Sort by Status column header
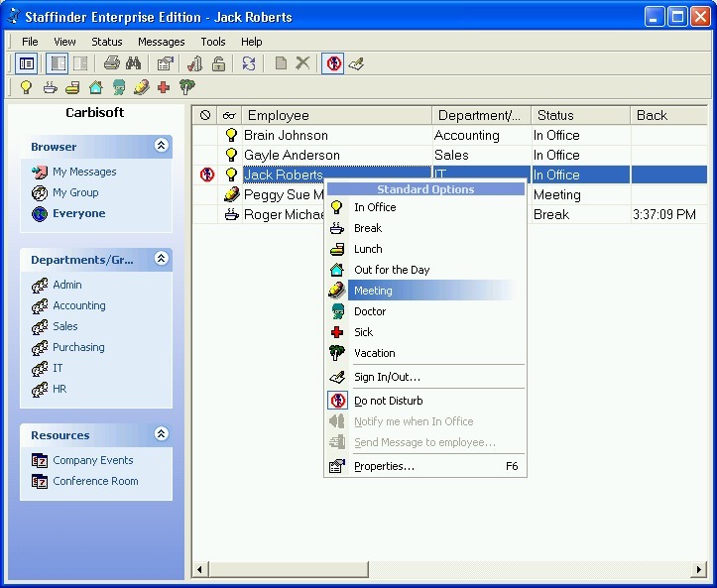This screenshot has height=588, width=717. coord(581,115)
